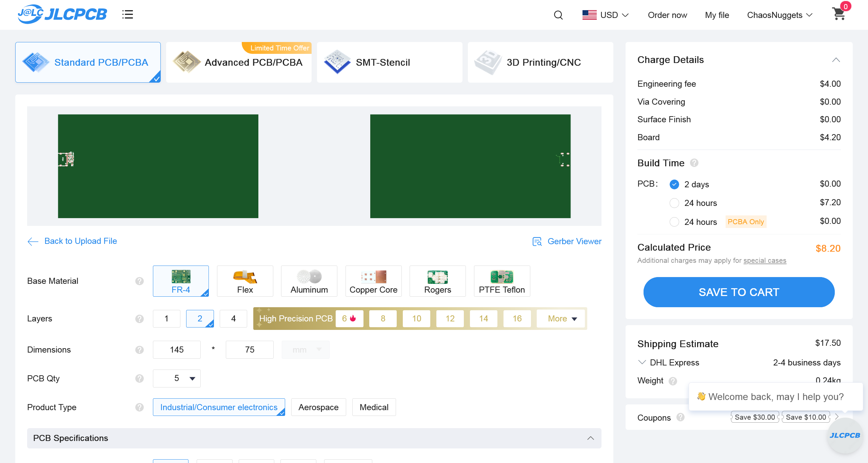This screenshot has height=463, width=868.
Task: Select the 24 hours $7.20 build option
Action: (674, 203)
